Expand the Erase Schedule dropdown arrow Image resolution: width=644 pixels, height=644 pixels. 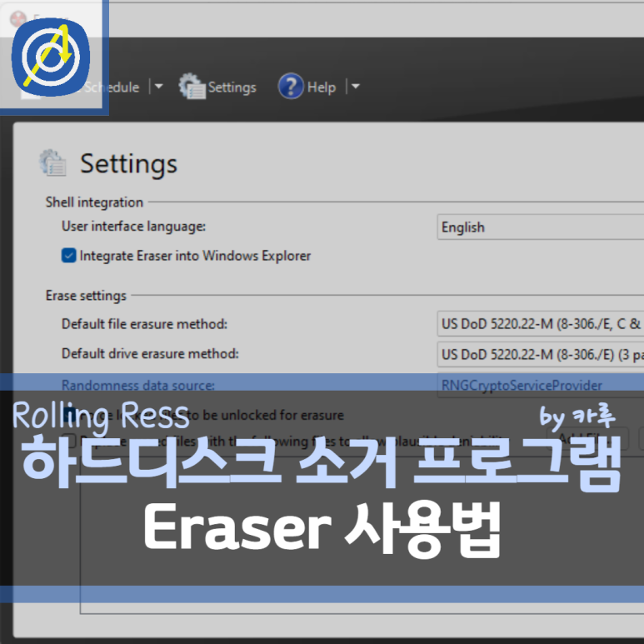tap(158, 87)
